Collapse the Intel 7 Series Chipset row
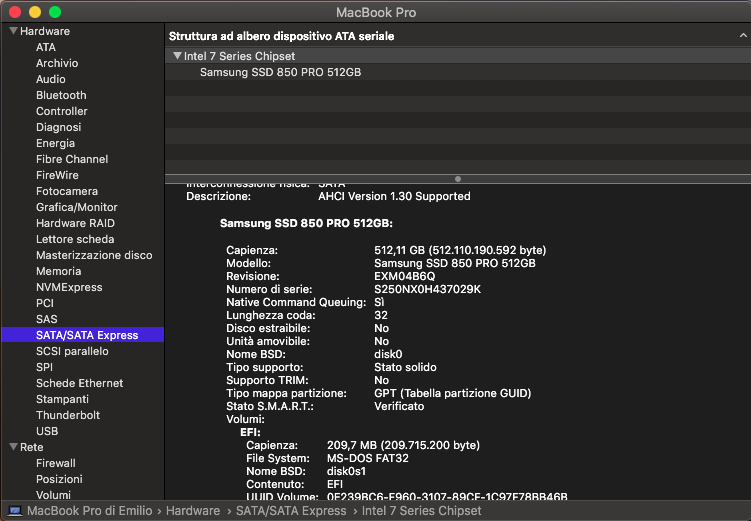The width and height of the screenshot is (751, 521). point(177,56)
